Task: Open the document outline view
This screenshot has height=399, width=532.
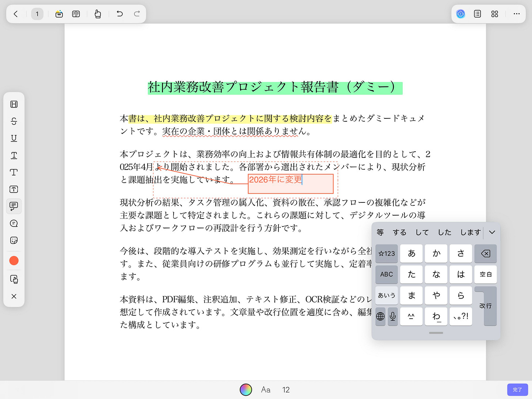Action: (x=477, y=14)
